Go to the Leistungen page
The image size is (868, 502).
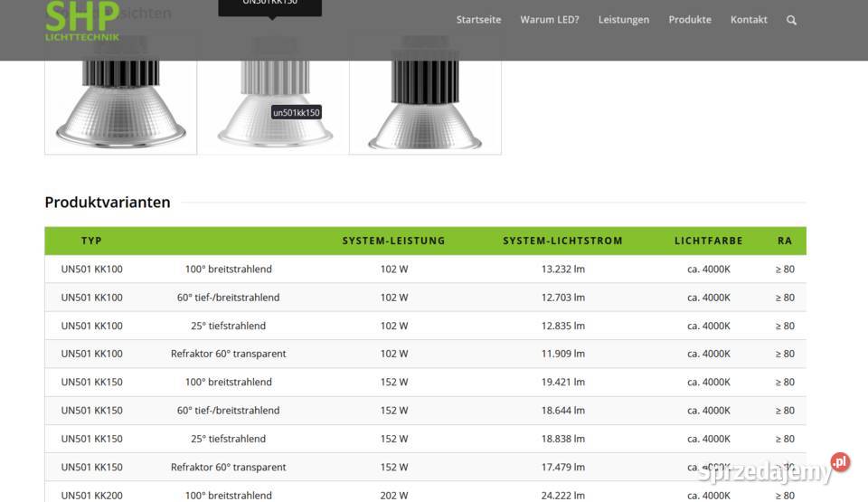pyautogui.click(x=623, y=20)
